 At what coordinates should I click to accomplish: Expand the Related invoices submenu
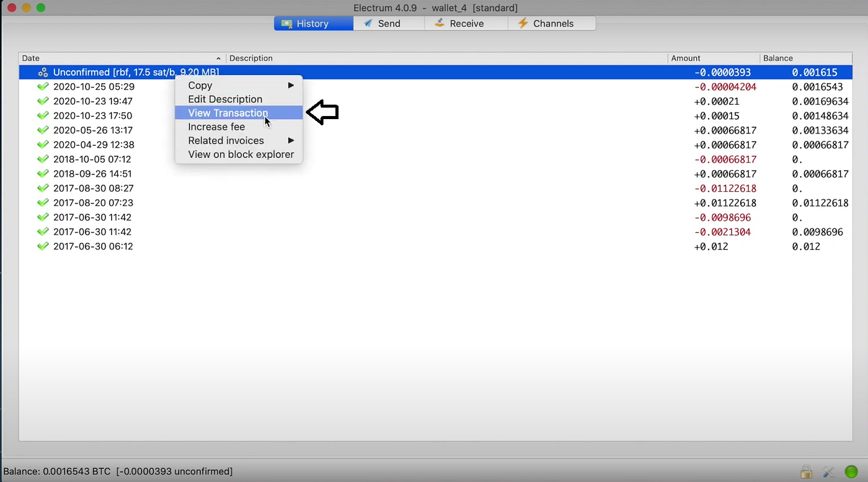239,141
